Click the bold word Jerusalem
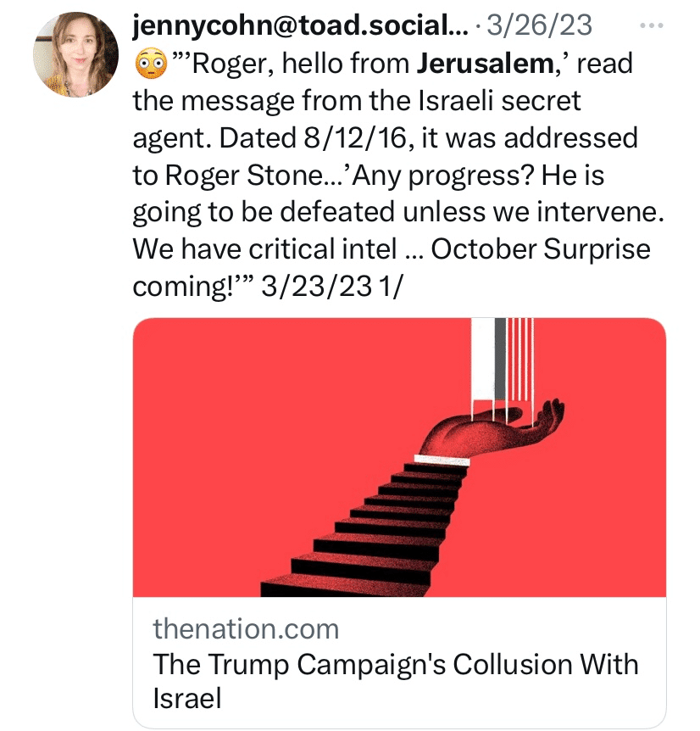The image size is (700, 731). pos(483,64)
